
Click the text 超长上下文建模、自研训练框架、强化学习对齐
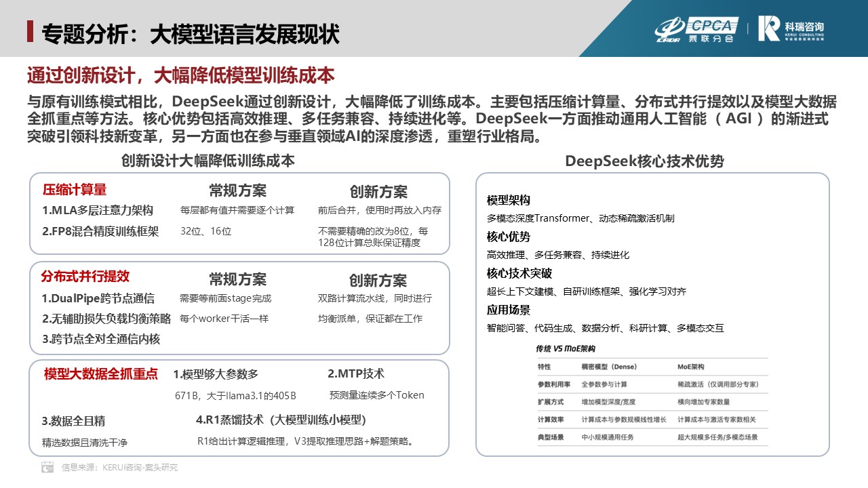tap(587, 291)
